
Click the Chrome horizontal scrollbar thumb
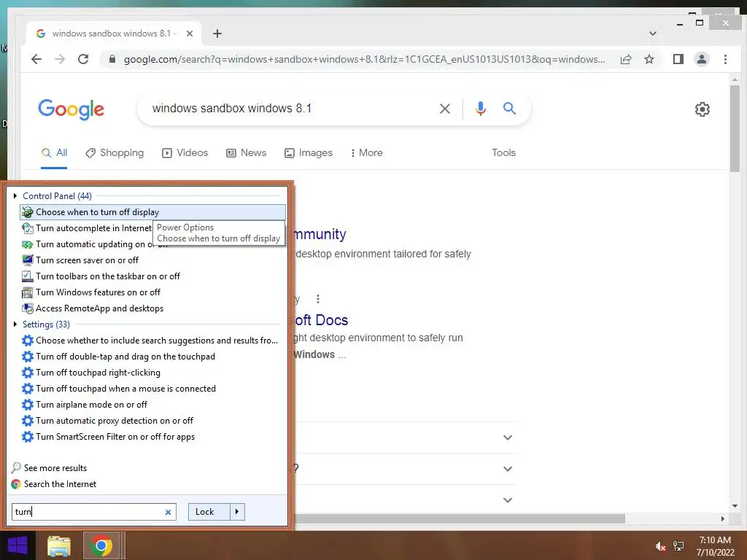tap(460, 518)
